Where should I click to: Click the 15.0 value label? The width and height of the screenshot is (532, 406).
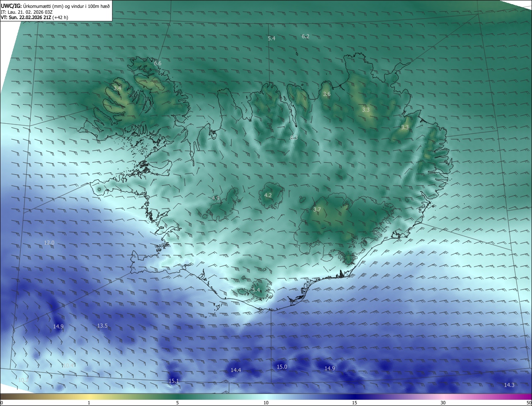coord(282,367)
